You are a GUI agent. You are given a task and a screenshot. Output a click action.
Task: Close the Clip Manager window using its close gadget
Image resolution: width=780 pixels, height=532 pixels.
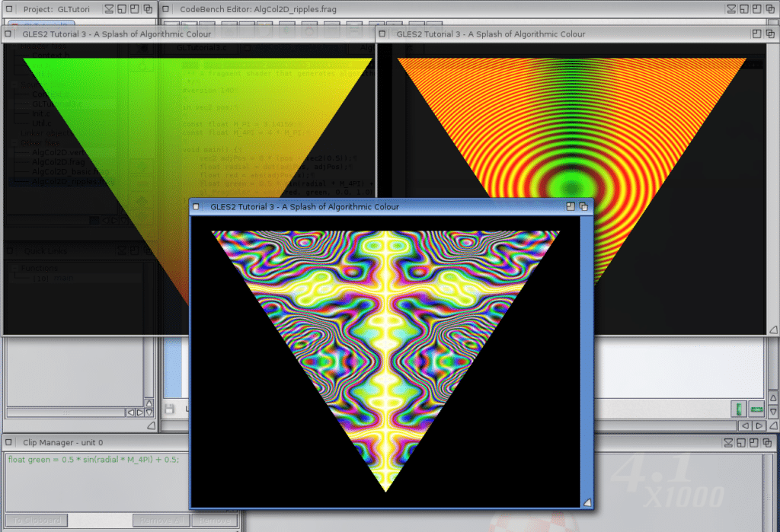point(9,442)
